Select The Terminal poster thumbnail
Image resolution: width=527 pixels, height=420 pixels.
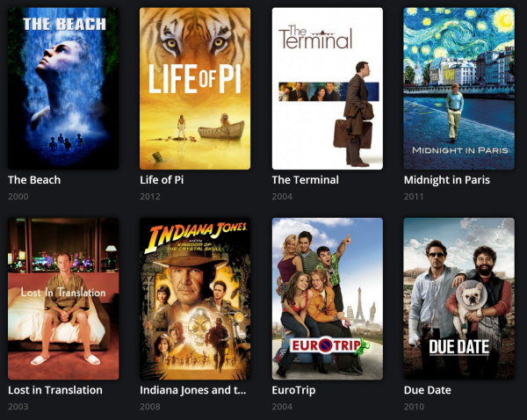click(328, 89)
